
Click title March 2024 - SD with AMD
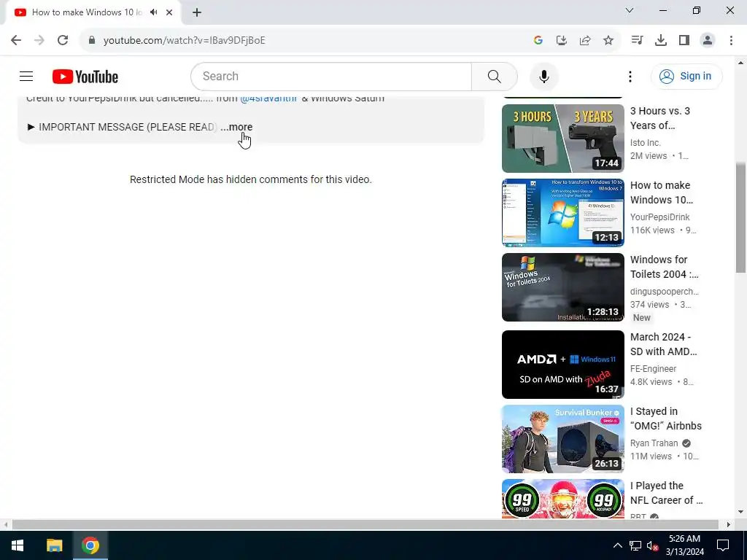click(663, 344)
